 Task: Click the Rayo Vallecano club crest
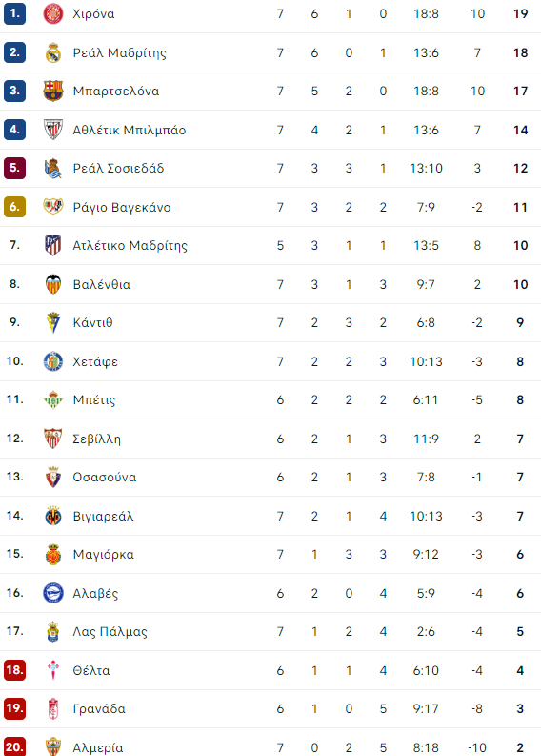click(53, 207)
